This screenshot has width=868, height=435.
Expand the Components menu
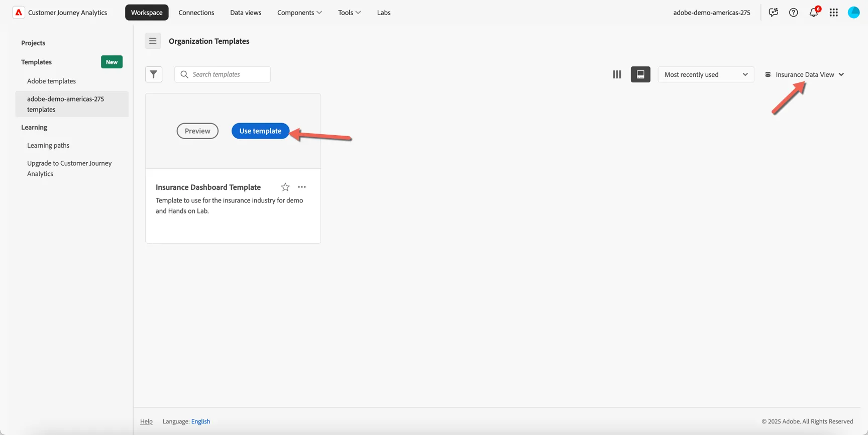299,13
